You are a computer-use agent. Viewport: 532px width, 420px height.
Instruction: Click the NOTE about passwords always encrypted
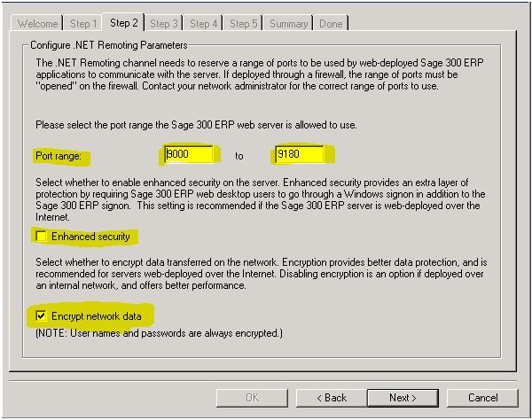pos(159,333)
